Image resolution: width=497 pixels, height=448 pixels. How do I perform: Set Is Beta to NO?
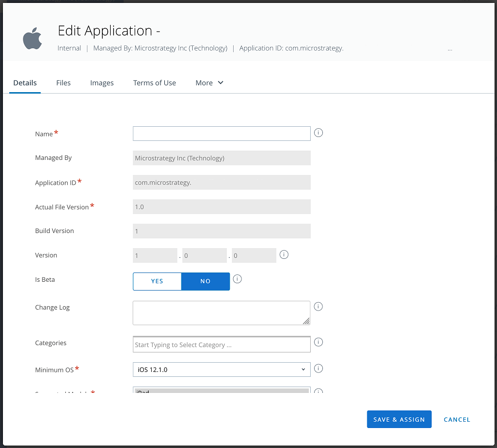(x=205, y=281)
